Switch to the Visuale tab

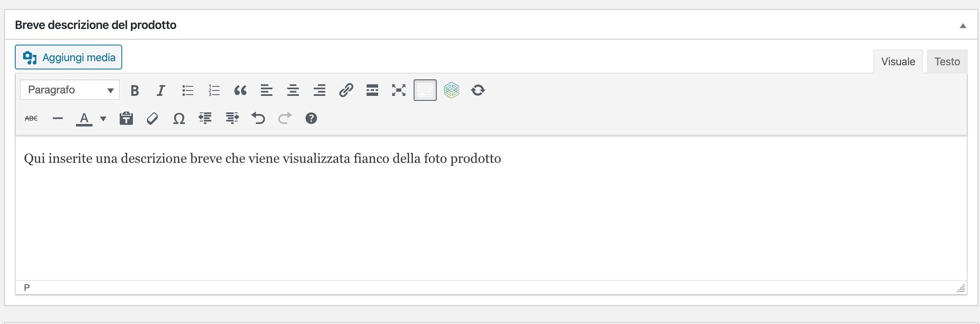pos(898,62)
